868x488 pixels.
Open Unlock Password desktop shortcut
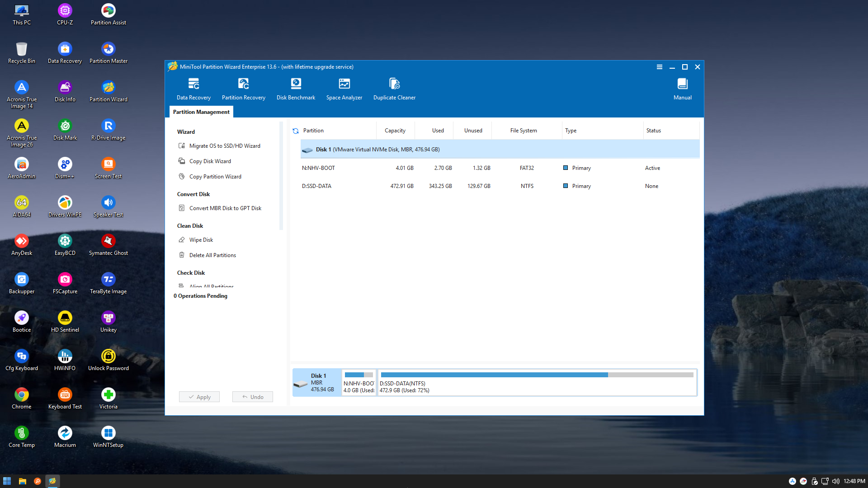coord(108,360)
